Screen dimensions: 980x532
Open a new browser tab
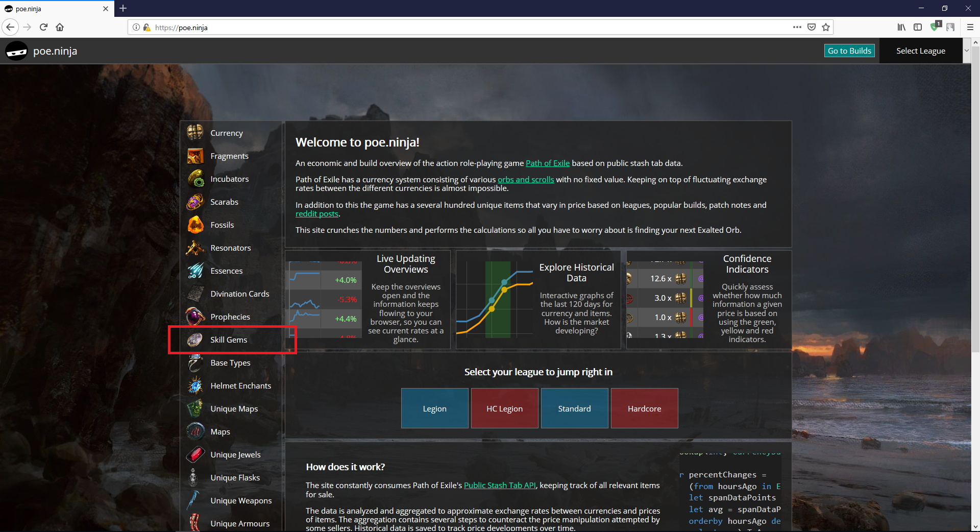[123, 8]
